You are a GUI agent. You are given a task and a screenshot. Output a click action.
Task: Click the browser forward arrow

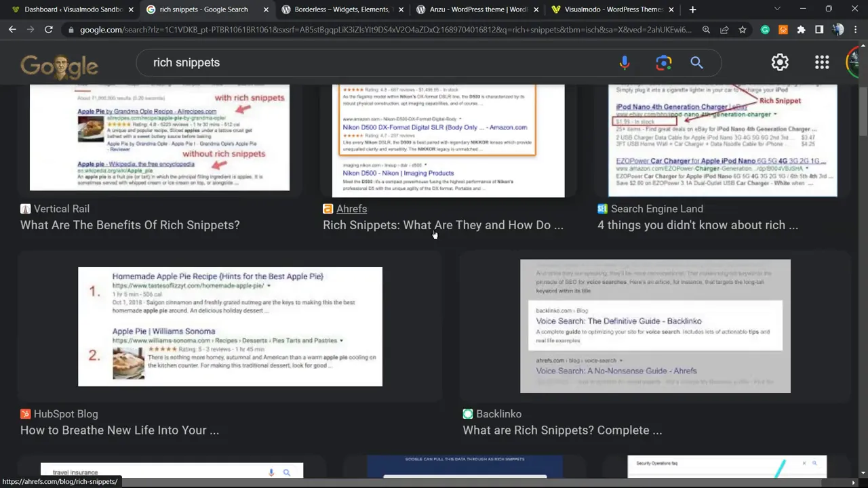point(31,30)
